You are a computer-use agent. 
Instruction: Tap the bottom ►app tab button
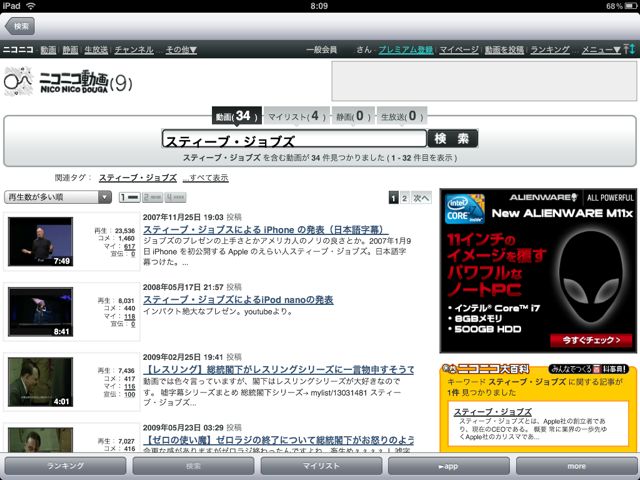(x=449, y=466)
